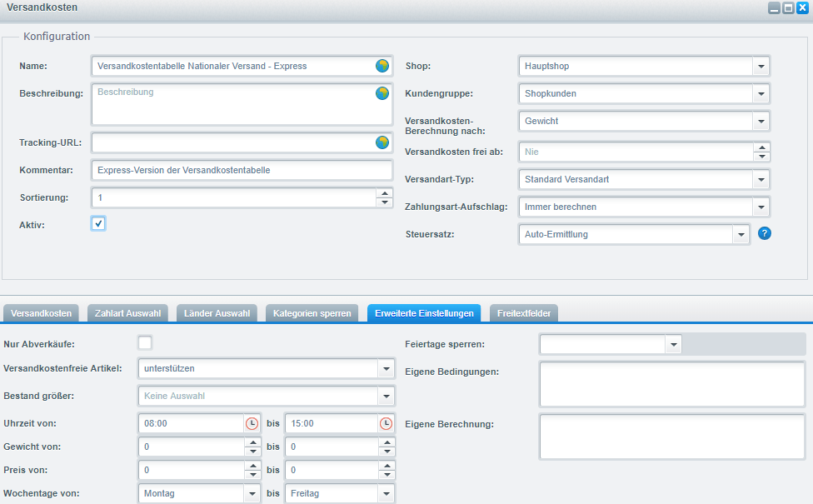This screenshot has width=813, height=504.
Task: Open the time picker clock for 15:00
Action: point(386,423)
